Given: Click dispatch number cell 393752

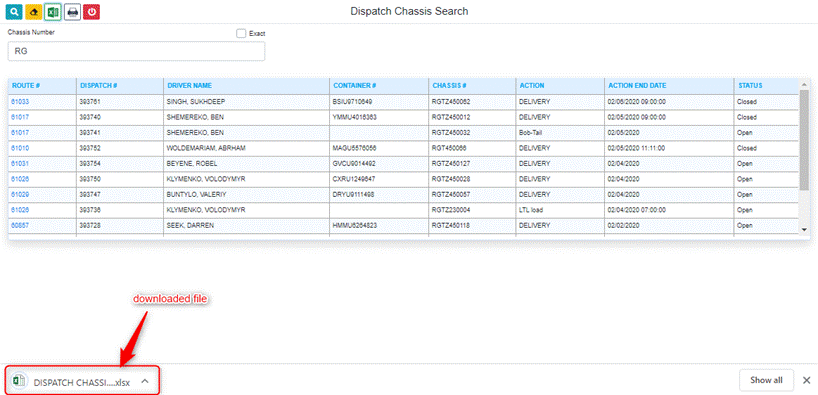Looking at the screenshot, I should pyautogui.click(x=120, y=148).
